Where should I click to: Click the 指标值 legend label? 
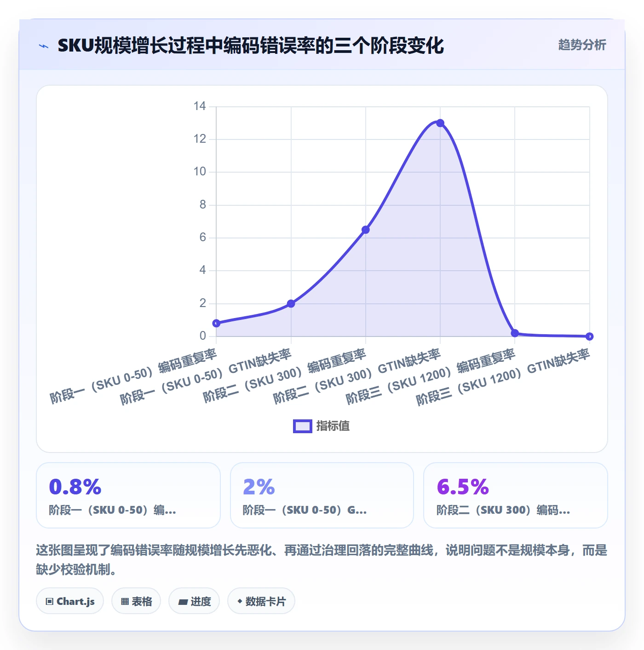(x=333, y=426)
